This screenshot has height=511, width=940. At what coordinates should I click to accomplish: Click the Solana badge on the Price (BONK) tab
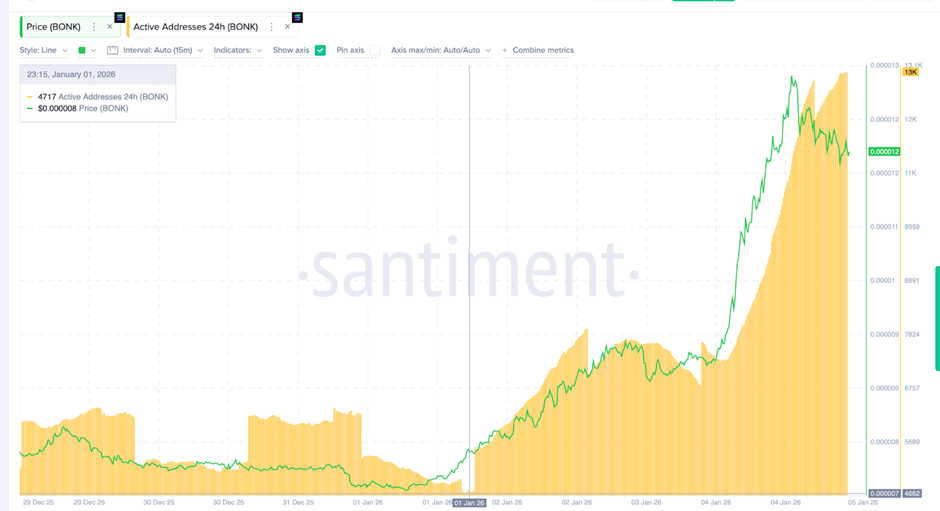(x=119, y=17)
